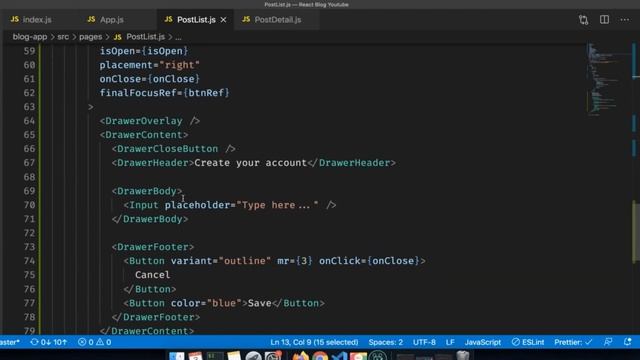Expand the breadcrumb ellipsis symbol list
Screen dimensions: 640x360
pyautogui.click(x=178, y=37)
